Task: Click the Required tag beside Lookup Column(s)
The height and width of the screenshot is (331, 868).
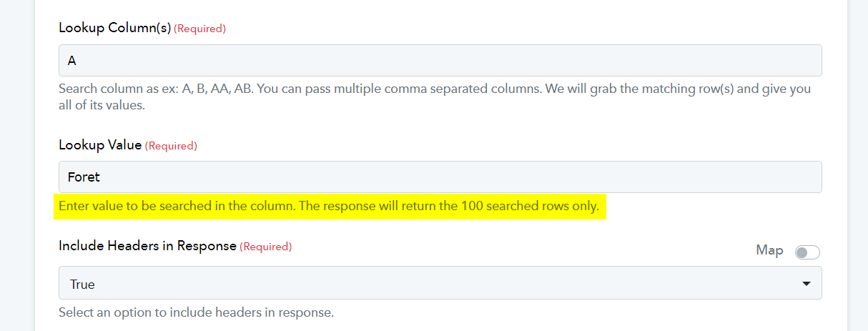Action: coord(200,29)
